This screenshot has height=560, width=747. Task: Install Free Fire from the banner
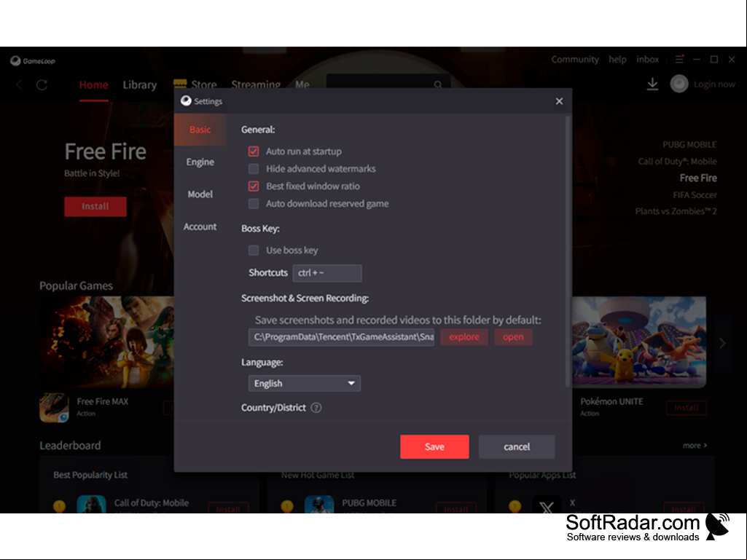(95, 206)
